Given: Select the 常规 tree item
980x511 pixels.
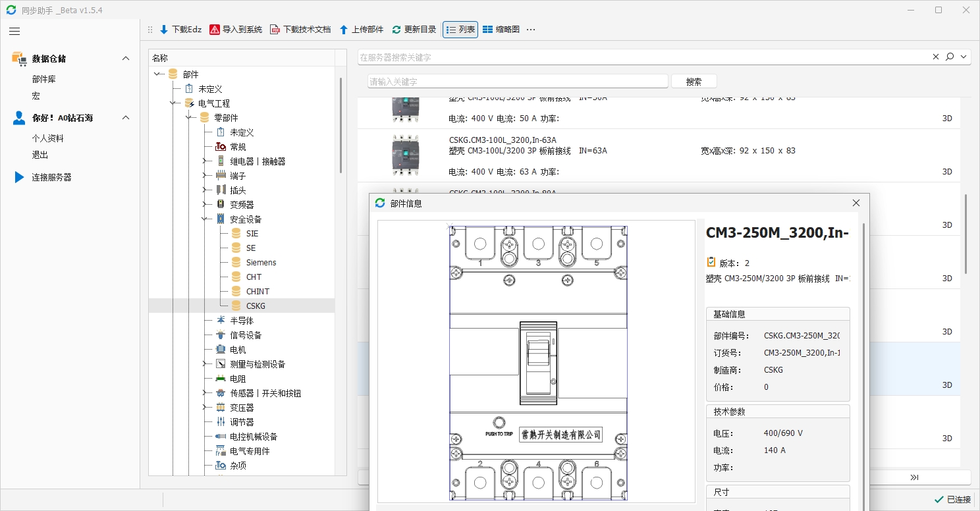Looking at the screenshot, I should (x=238, y=147).
